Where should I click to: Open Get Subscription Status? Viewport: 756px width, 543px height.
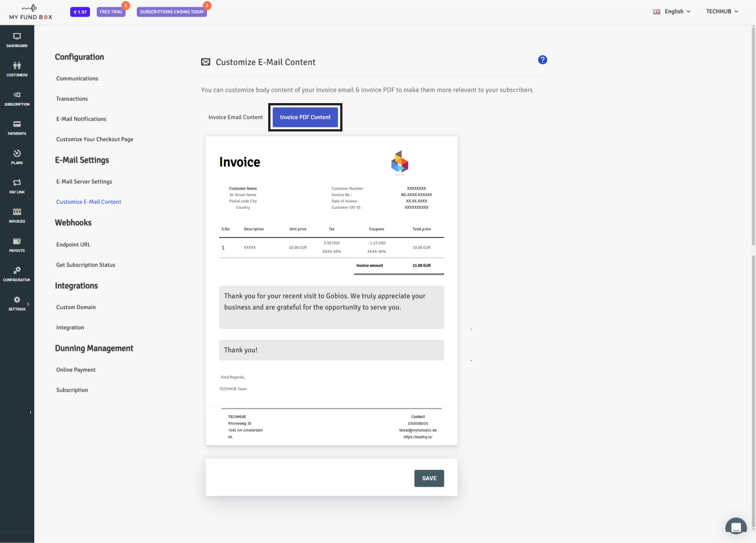coord(85,265)
